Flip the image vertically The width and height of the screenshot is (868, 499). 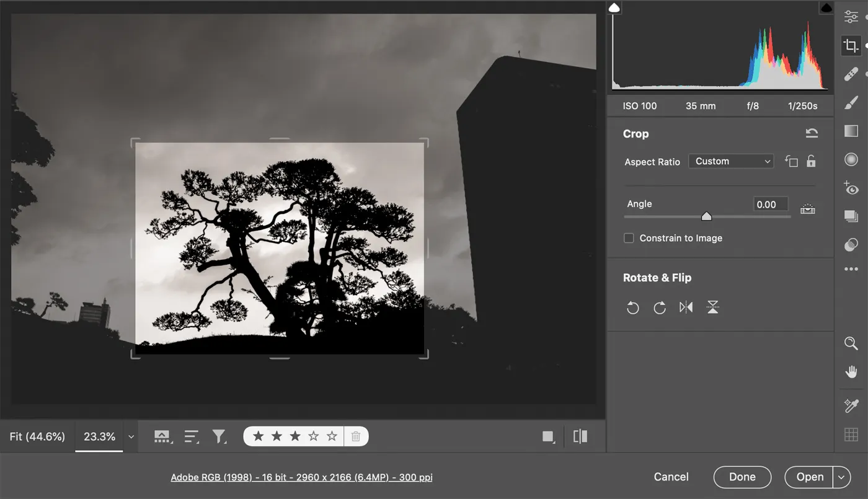pos(712,307)
